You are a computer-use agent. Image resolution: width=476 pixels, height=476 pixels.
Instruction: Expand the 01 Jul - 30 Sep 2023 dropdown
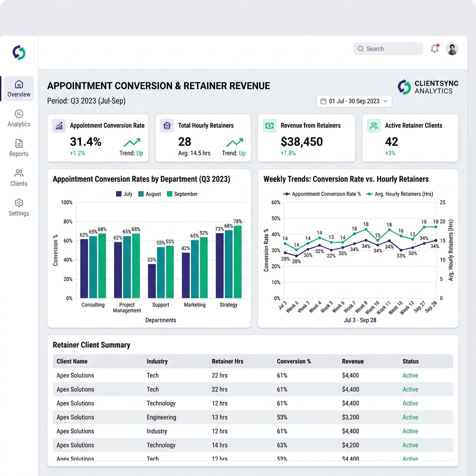pos(354,101)
